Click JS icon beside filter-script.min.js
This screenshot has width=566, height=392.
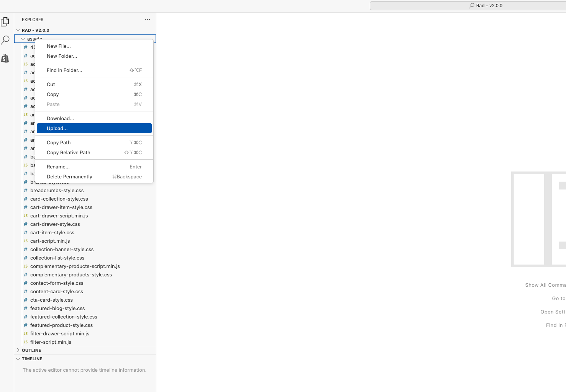tap(26, 342)
